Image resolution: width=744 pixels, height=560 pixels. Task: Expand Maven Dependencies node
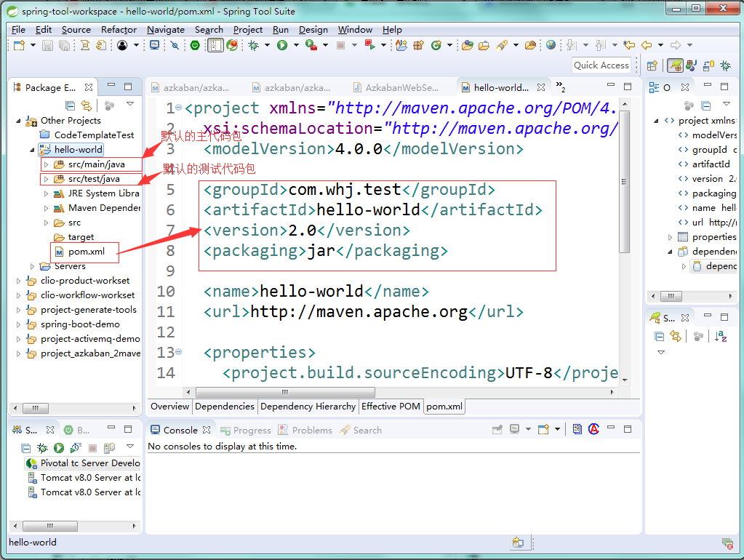(46, 208)
